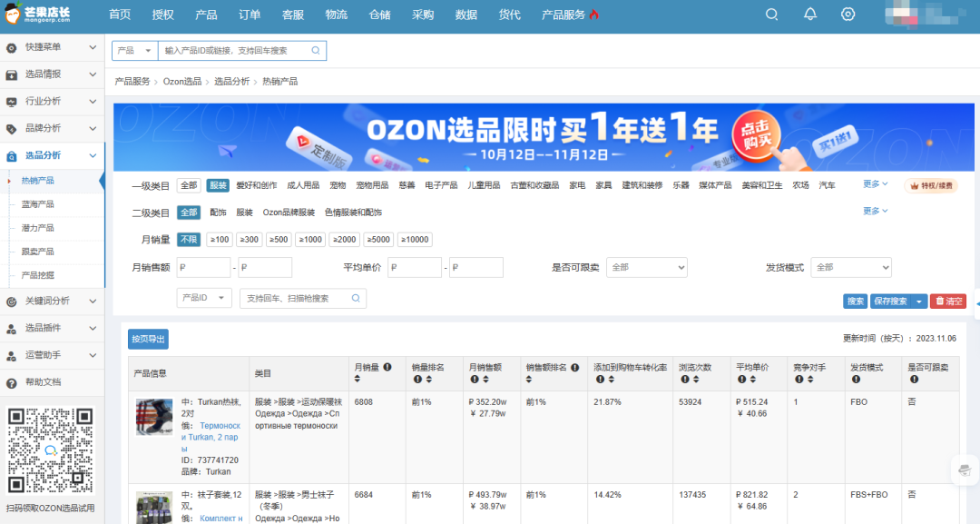This screenshot has width=980, height=524.
Task: Open settings gear icon in header
Action: pyautogui.click(x=848, y=14)
